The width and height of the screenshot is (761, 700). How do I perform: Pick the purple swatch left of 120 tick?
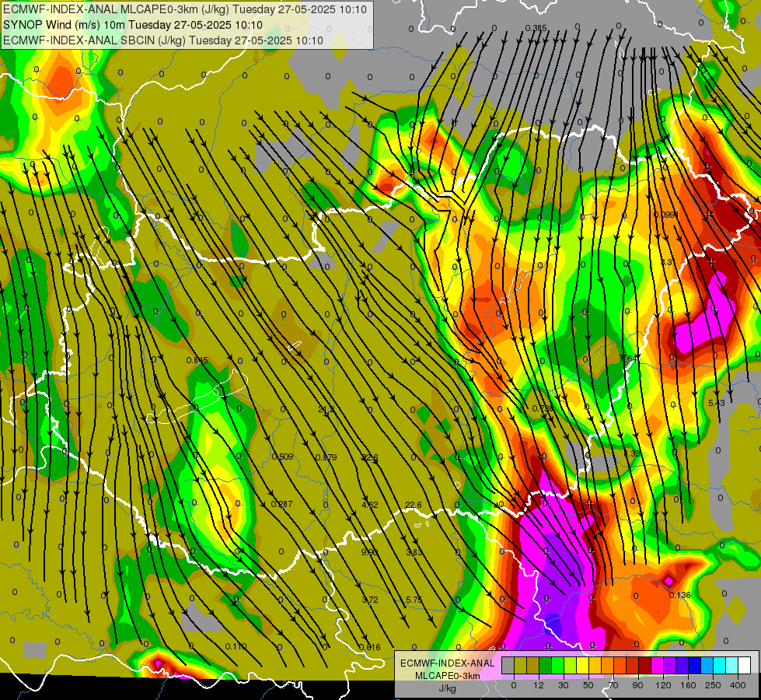[670, 665]
